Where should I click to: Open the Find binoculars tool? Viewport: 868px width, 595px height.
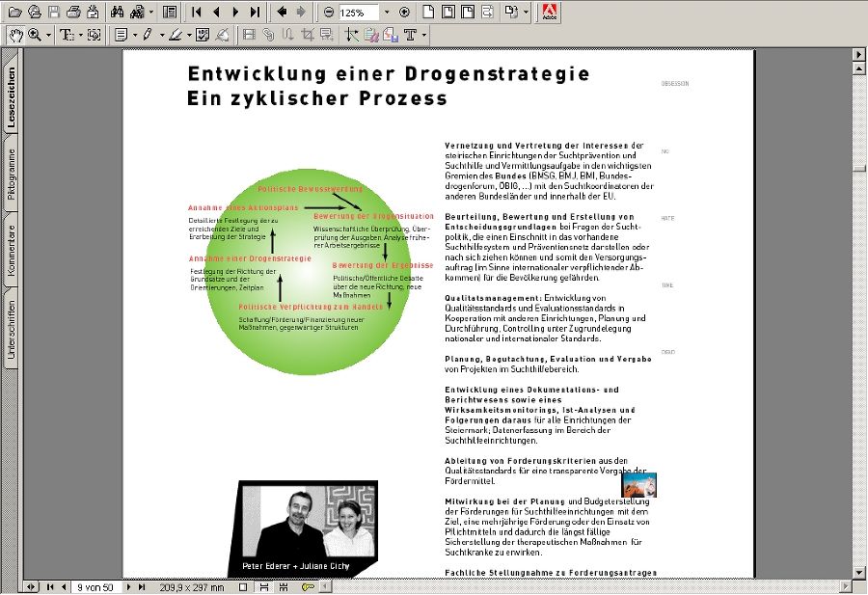(x=118, y=13)
